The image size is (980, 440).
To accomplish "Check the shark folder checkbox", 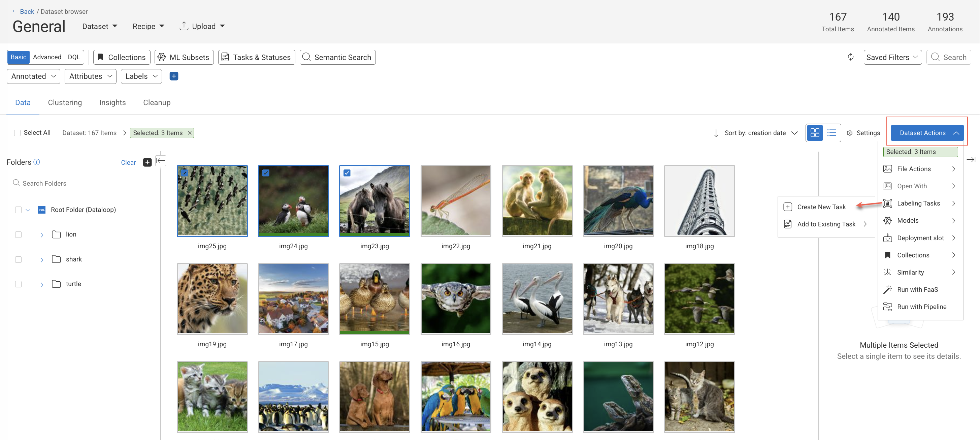I will (18, 259).
